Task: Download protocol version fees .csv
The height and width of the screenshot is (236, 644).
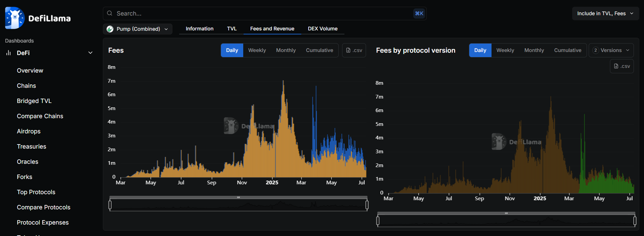Action: point(622,66)
